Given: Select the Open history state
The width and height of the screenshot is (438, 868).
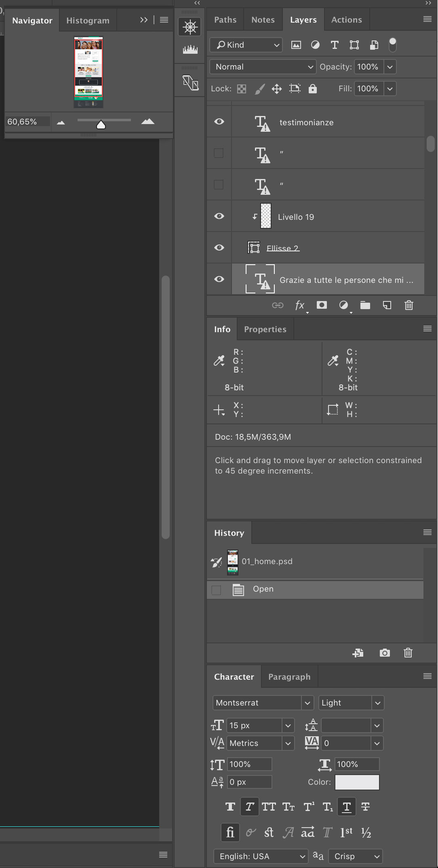Looking at the screenshot, I should click(263, 589).
